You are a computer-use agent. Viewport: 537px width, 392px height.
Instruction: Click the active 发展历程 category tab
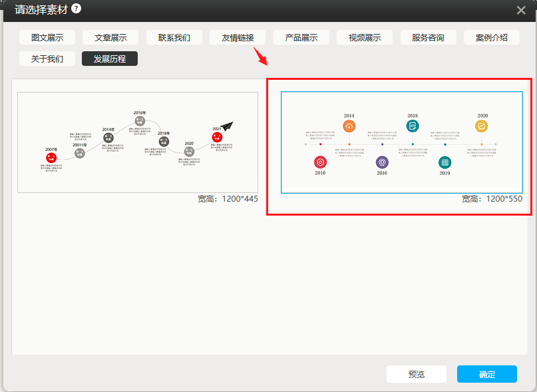(110, 59)
